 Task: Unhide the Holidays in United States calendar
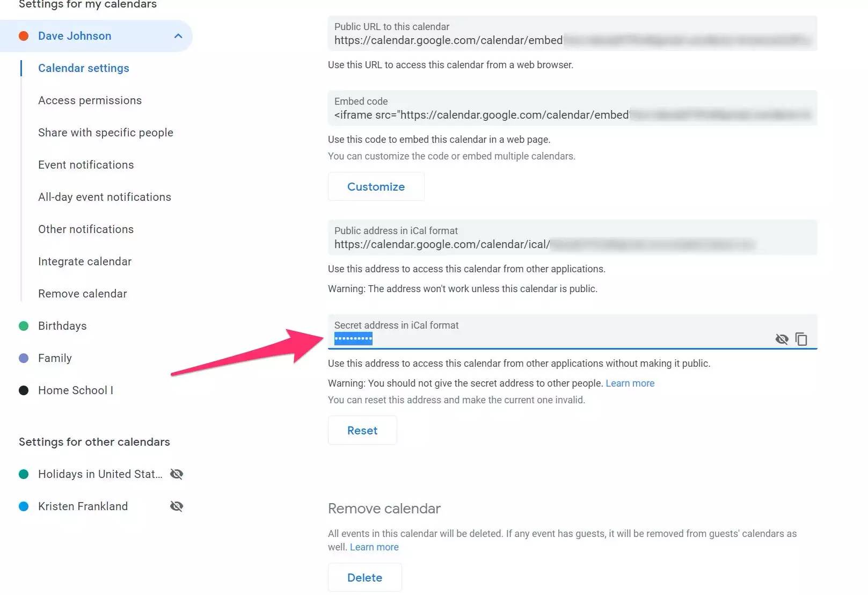tap(177, 474)
